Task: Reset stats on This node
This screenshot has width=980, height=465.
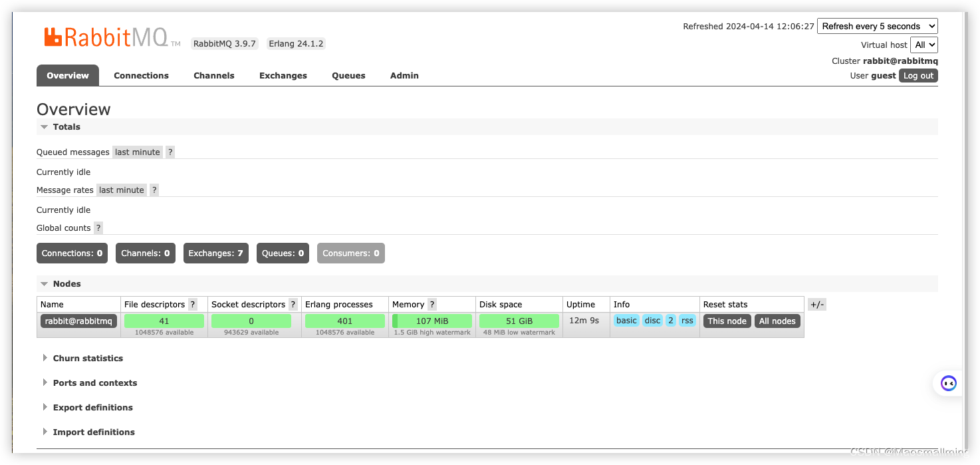Action: coord(727,321)
